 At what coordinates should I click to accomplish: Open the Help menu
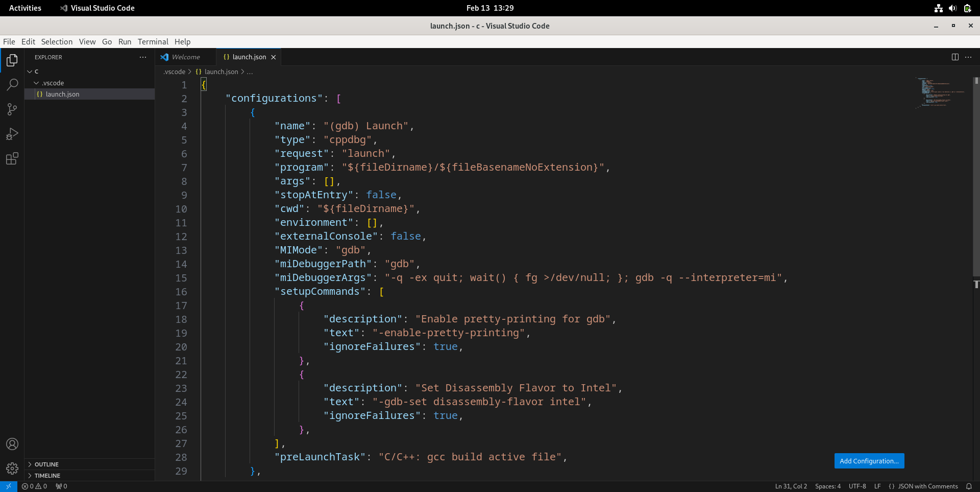coord(182,42)
